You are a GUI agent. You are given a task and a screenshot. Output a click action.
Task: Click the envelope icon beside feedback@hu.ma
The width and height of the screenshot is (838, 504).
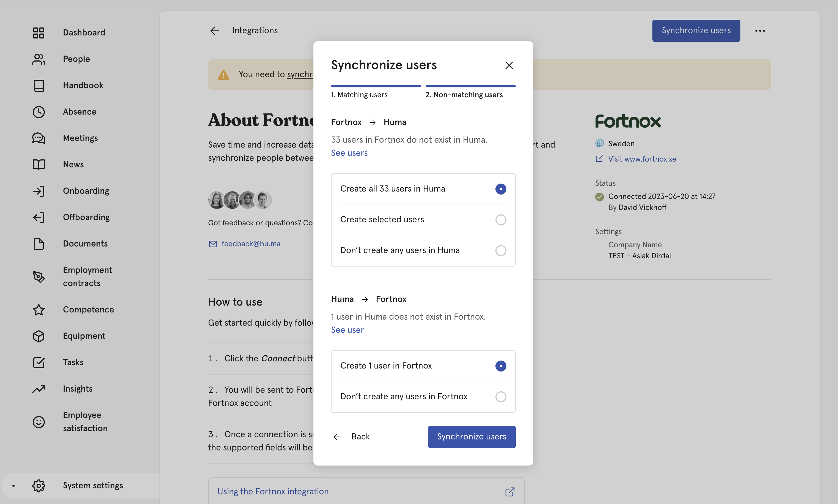[213, 244]
